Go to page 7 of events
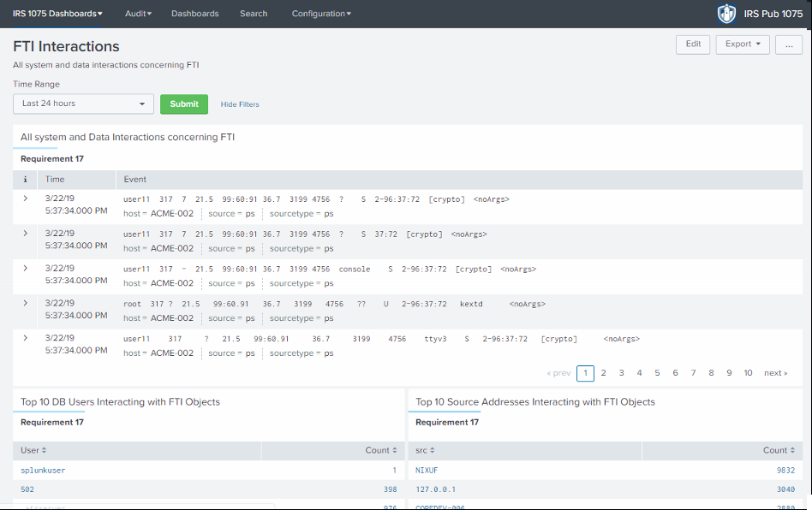Viewport: 812px width, 510px height. [693, 373]
